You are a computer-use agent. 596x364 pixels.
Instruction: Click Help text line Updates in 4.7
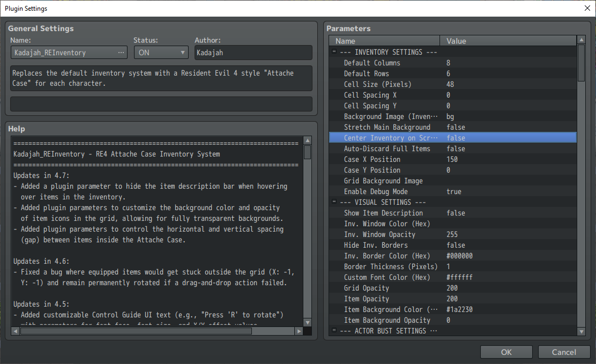point(41,175)
